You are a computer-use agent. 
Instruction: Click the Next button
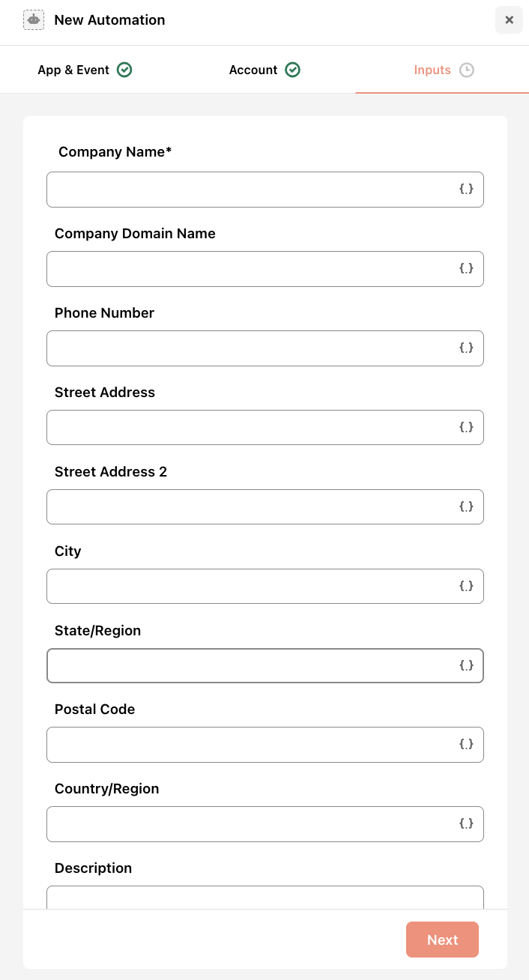point(442,940)
